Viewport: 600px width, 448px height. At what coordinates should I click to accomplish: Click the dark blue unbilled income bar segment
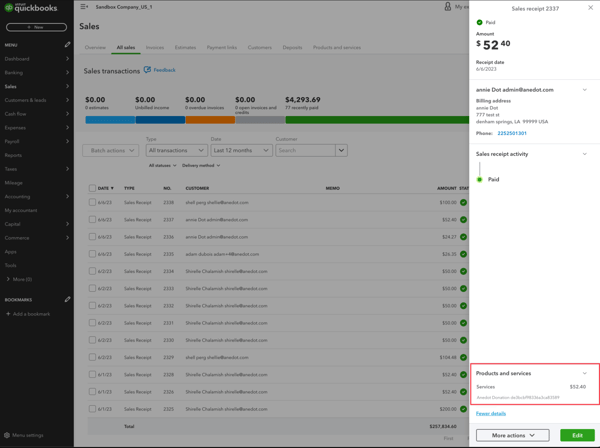point(160,120)
